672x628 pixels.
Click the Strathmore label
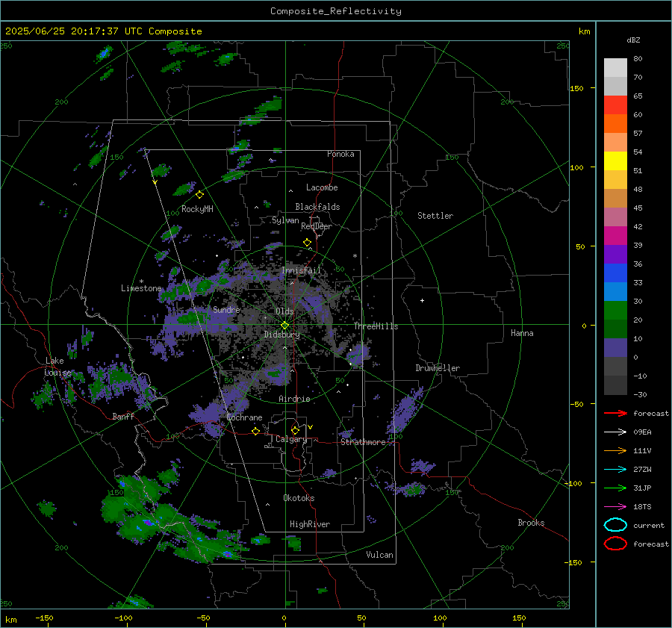point(363,442)
